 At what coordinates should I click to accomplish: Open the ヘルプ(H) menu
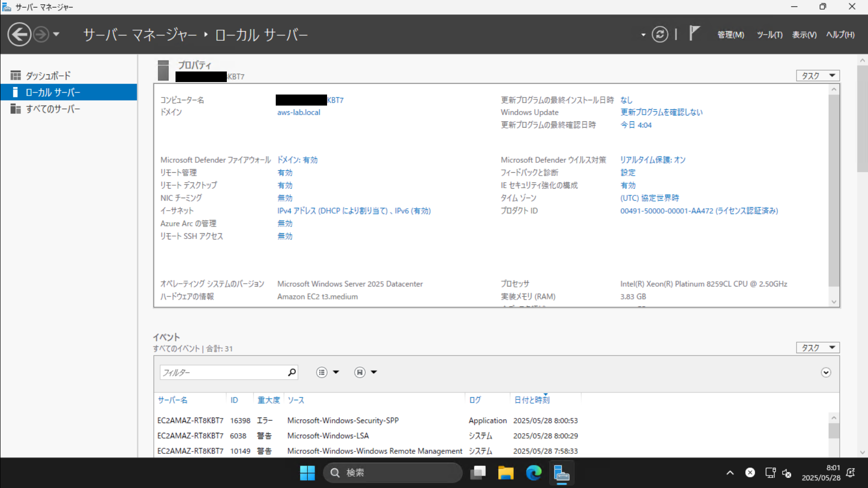point(840,35)
